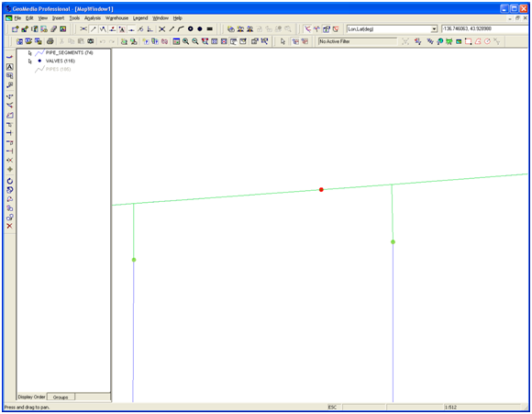This screenshot has height=414, width=532.
Task: Click the red X delete tool in left toolbar
Action: [9, 226]
